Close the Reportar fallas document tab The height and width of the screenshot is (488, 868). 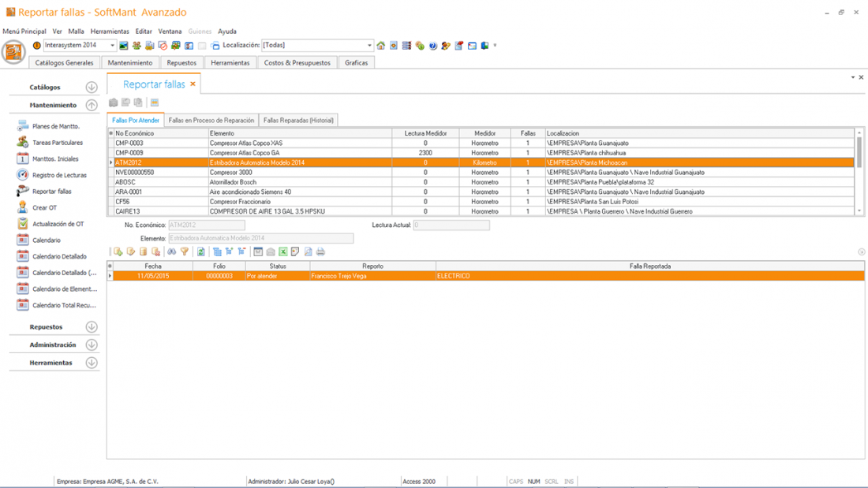(193, 84)
